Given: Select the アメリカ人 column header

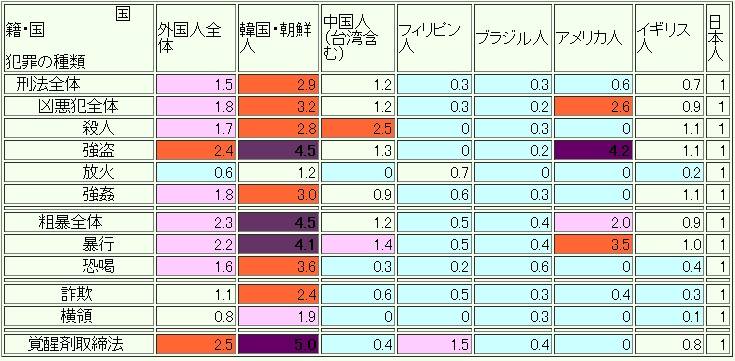Looking at the screenshot, I should [x=593, y=38].
